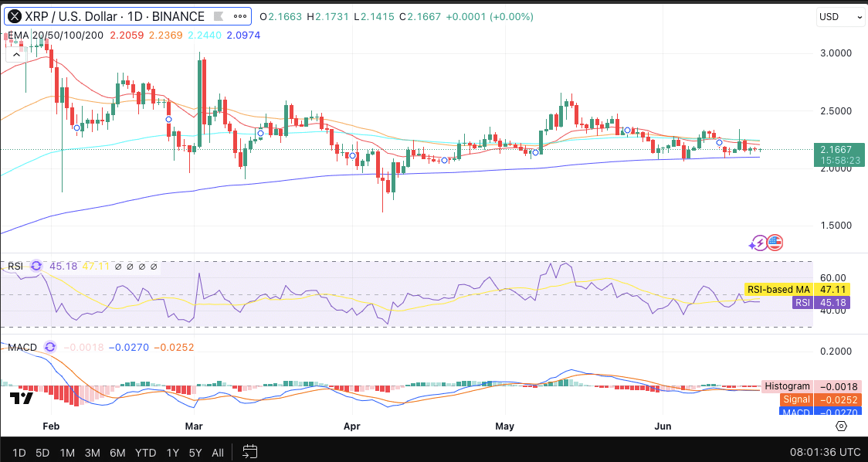868x462 pixels.
Task: Open chart settings gear icon
Action: (x=842, y=426)
